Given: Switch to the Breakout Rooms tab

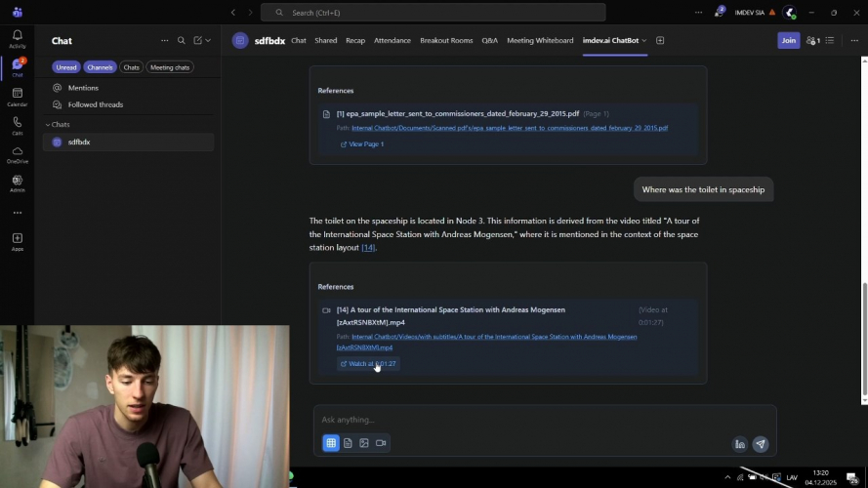Looking at the screenshot, I should [446, 40].
